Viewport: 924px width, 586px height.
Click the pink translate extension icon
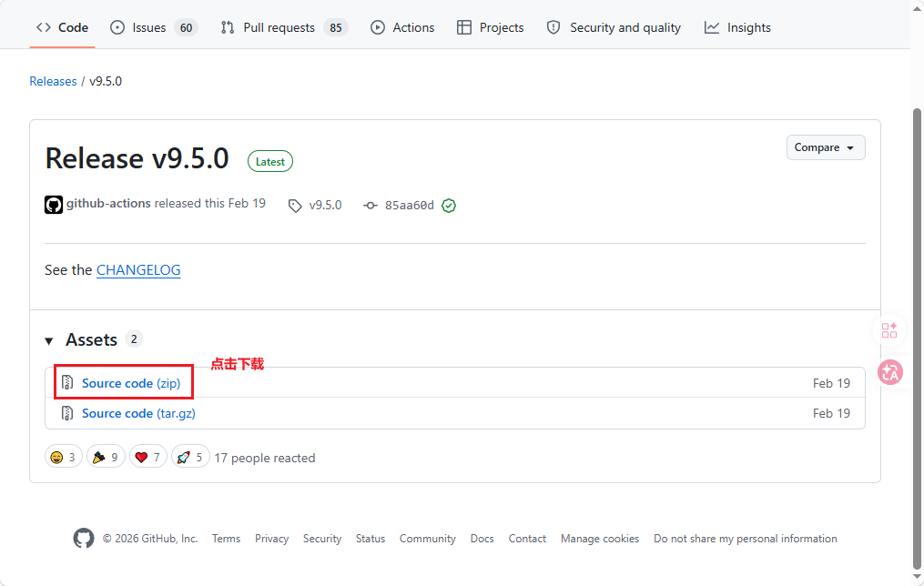[889, 372]
